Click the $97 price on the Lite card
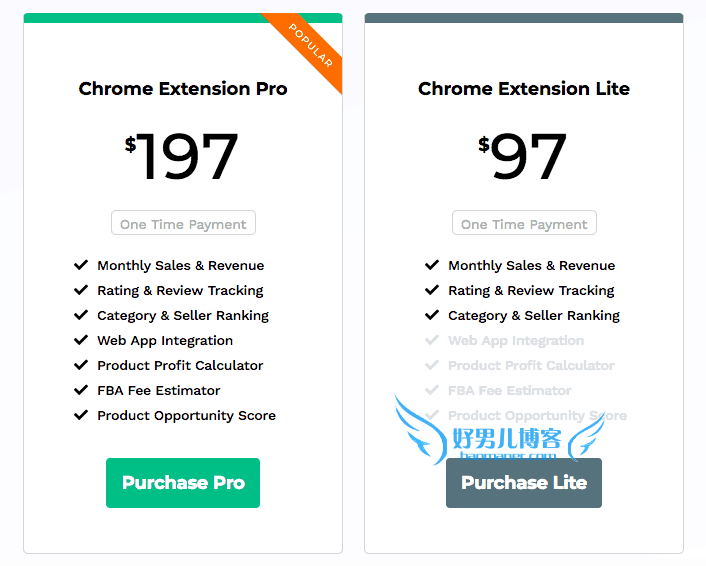Screen dimensions: 706x566 523,156
